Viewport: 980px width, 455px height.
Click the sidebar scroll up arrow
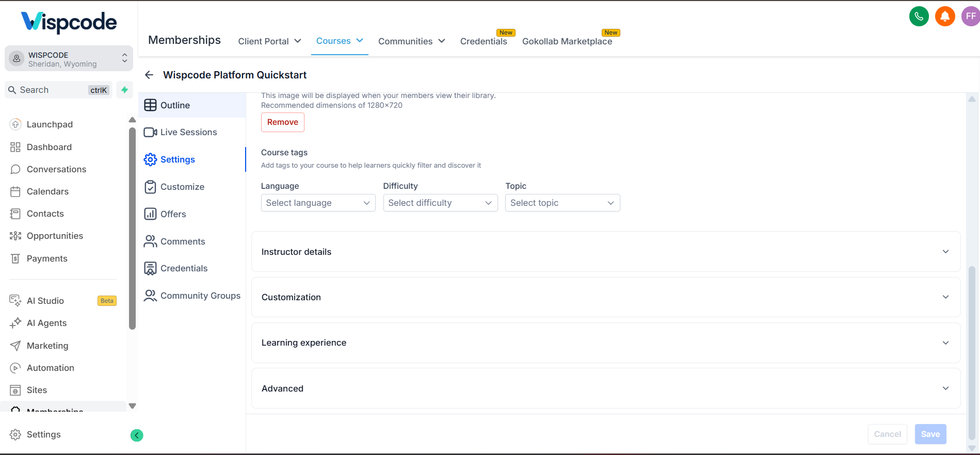tap(132, 120)
